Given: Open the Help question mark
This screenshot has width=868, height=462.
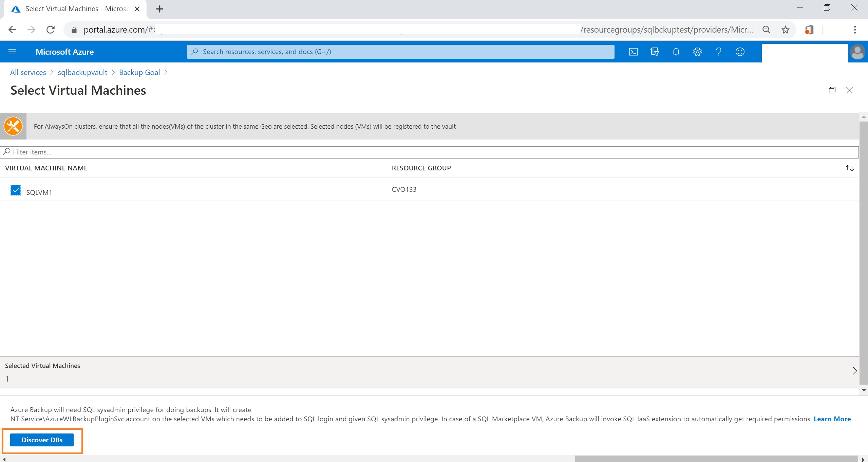Looking at the screenshot, I should pos(719,52).
